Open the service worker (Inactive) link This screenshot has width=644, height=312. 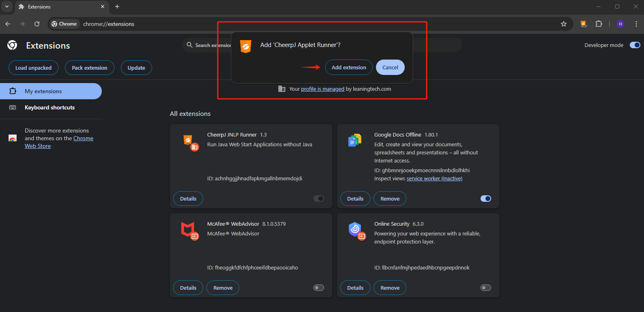click(434, 179)
